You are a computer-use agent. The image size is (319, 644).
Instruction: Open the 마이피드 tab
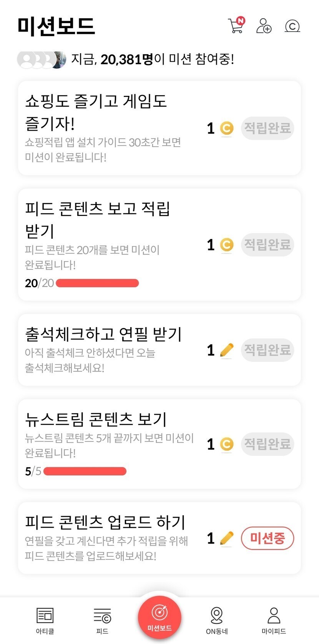click(274, 620)
